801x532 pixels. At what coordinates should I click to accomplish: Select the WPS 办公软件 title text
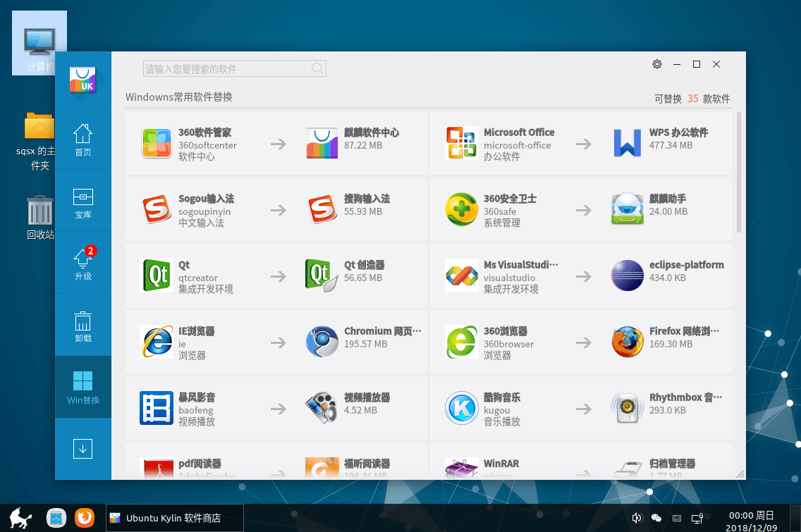click(678, 132)
